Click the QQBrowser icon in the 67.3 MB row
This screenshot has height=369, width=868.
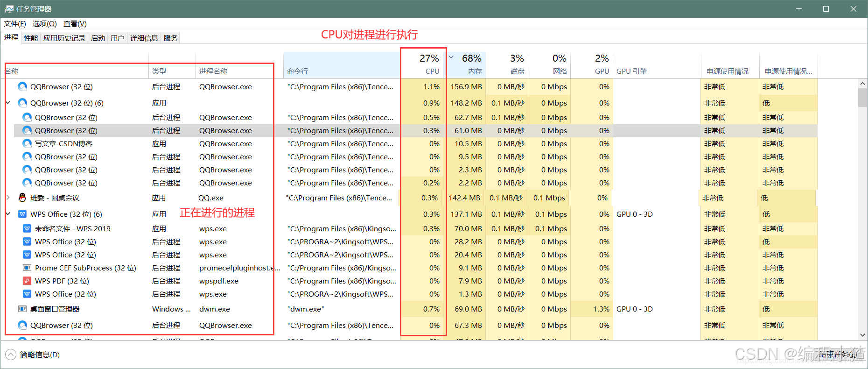[x=22, y=325]
